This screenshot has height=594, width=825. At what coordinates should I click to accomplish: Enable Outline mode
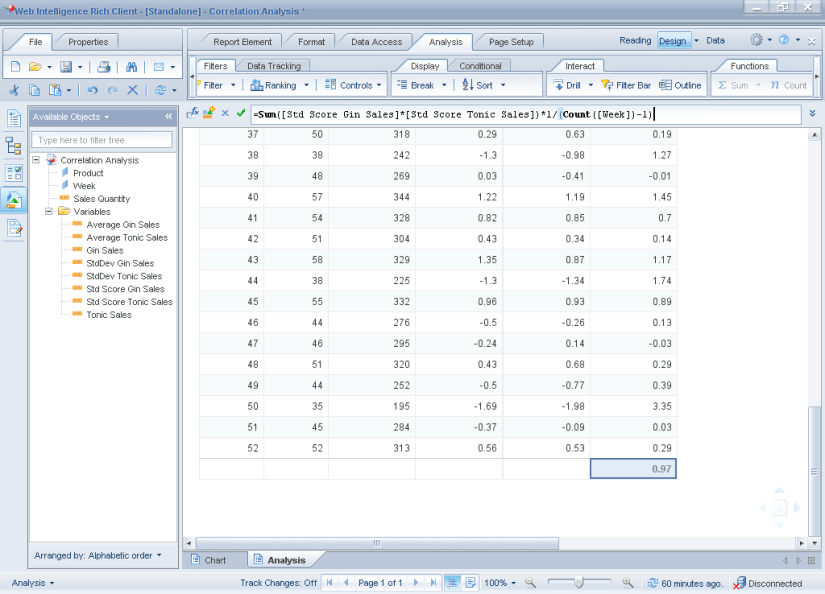coord(681,85)
